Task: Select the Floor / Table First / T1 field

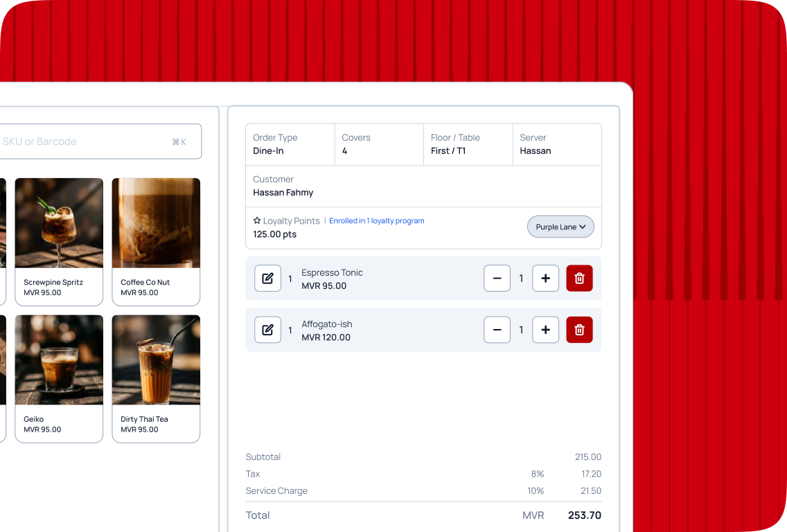Action: point(468,145)
